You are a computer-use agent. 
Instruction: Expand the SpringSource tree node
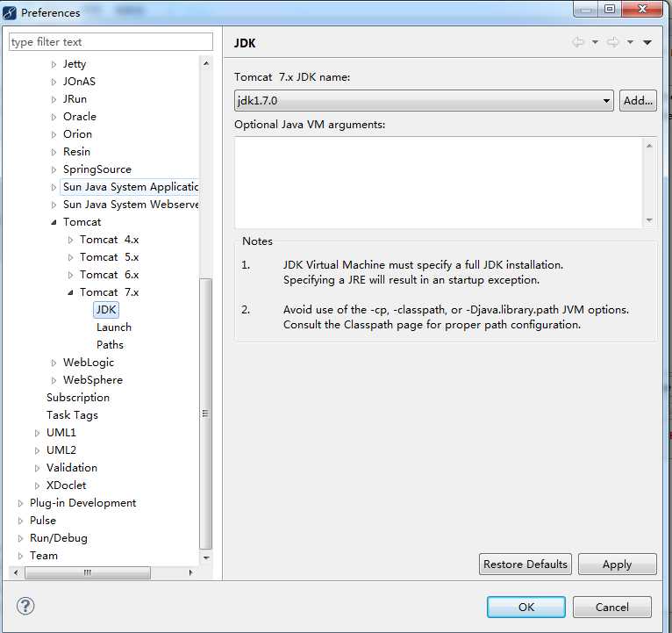[x=54, y=169]
